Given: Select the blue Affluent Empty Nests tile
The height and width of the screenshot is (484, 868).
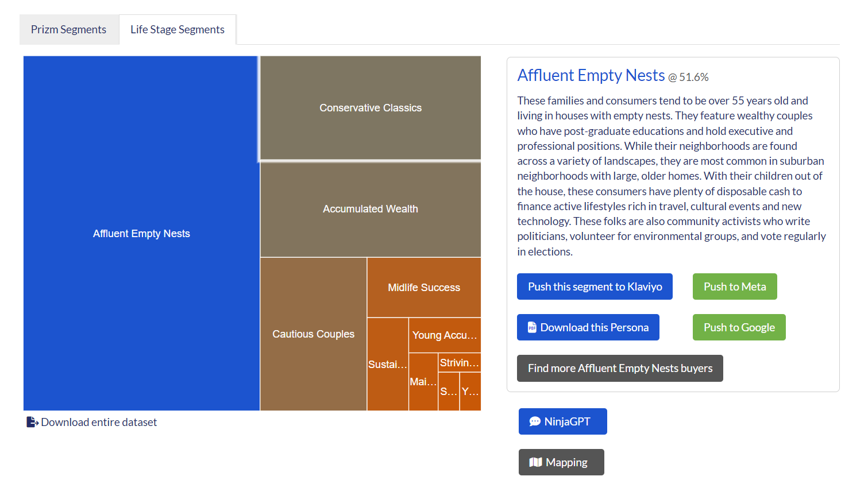Looking at the screenshot, I should (141, 234).
